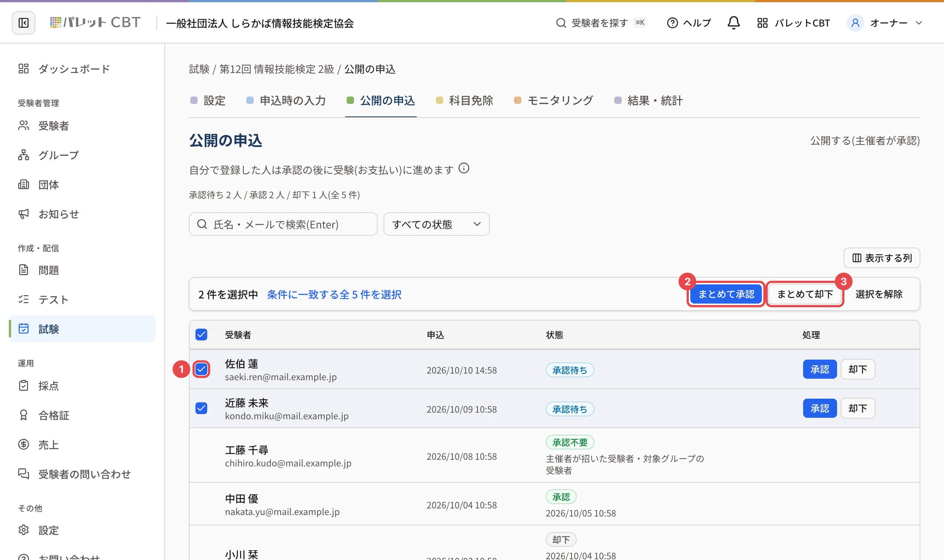Open the notifications bell
Image resolution: width=944 pixels, height=560 pixels.
coord(733,23)
